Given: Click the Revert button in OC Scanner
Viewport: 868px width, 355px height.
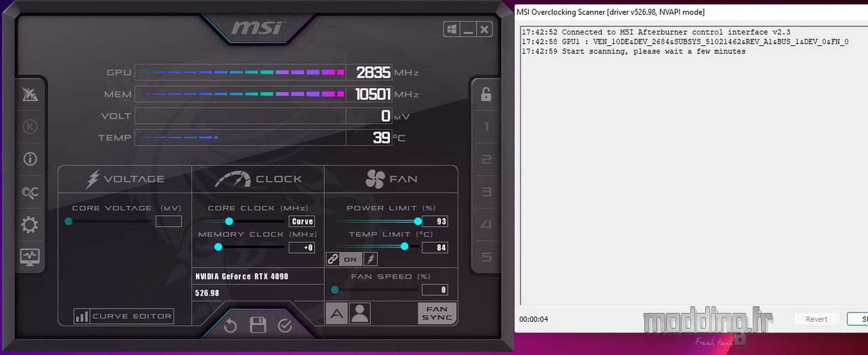Looking at the screenshot, I should click(816, 319).
